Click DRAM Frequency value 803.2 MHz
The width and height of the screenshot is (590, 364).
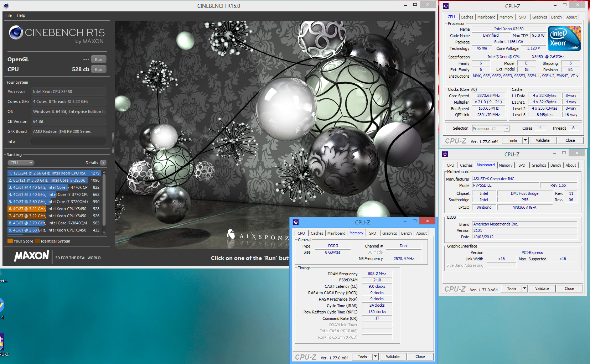377,274
